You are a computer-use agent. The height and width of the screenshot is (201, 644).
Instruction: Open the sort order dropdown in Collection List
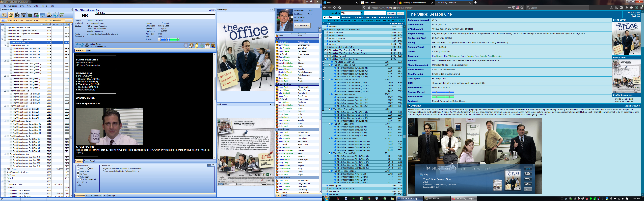pyautogui.click(x=4, y=20)
